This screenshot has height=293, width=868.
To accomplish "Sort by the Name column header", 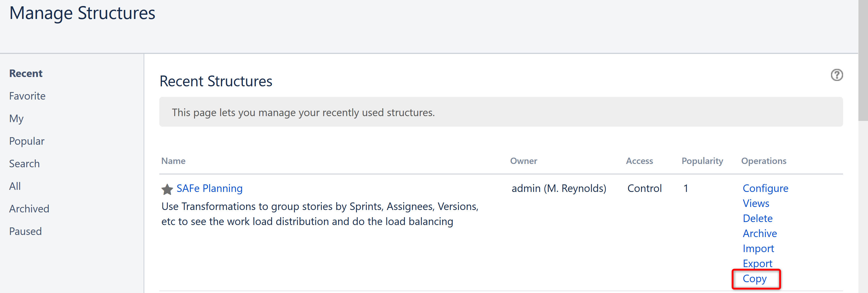I will click(173, 161).
